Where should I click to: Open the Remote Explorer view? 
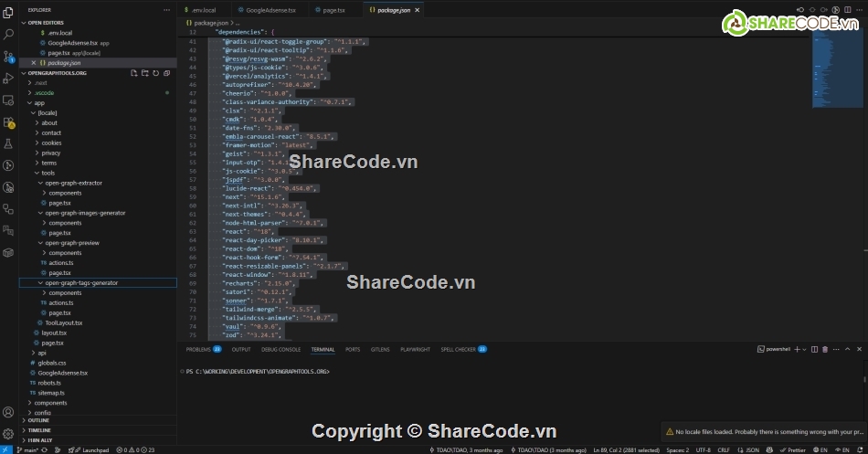(x=8, y=100)
